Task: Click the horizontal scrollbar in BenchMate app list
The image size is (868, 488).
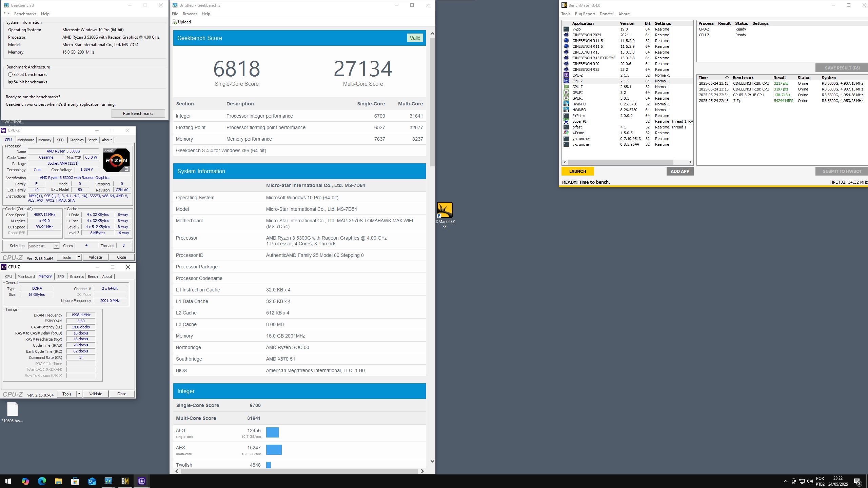Action: [620, 162]
